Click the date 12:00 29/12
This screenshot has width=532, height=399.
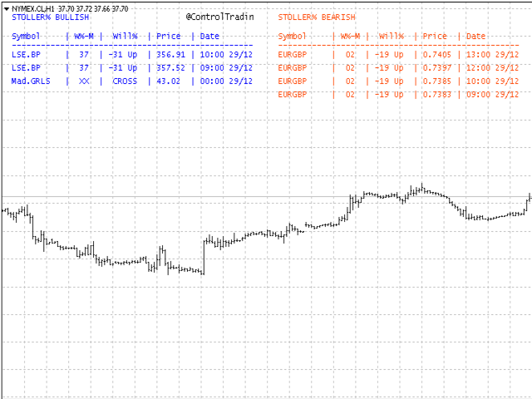pyautogui.click(x=492, y=68)
